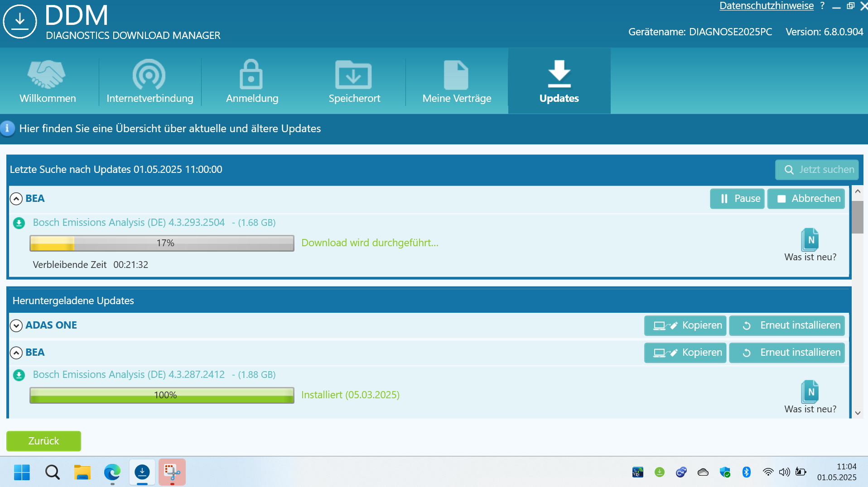Go to Meine Verträge tab
The height and width of the screenshot is (487, 868).
point(457,81)
